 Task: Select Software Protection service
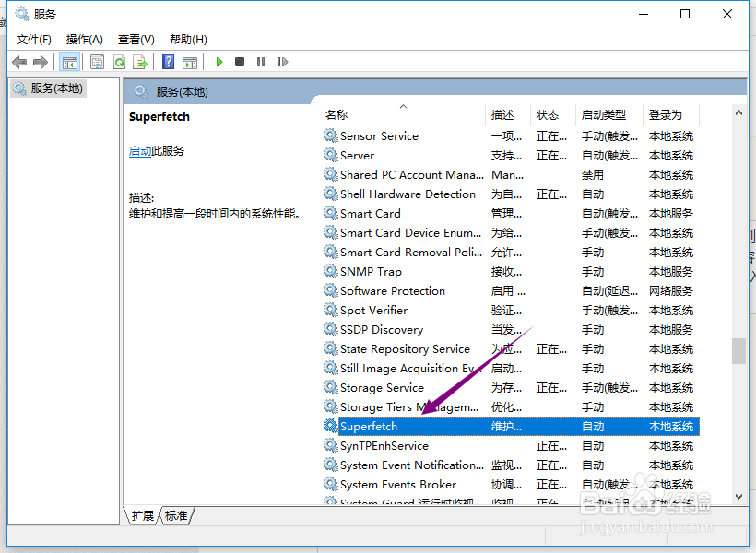coord(511,290)
